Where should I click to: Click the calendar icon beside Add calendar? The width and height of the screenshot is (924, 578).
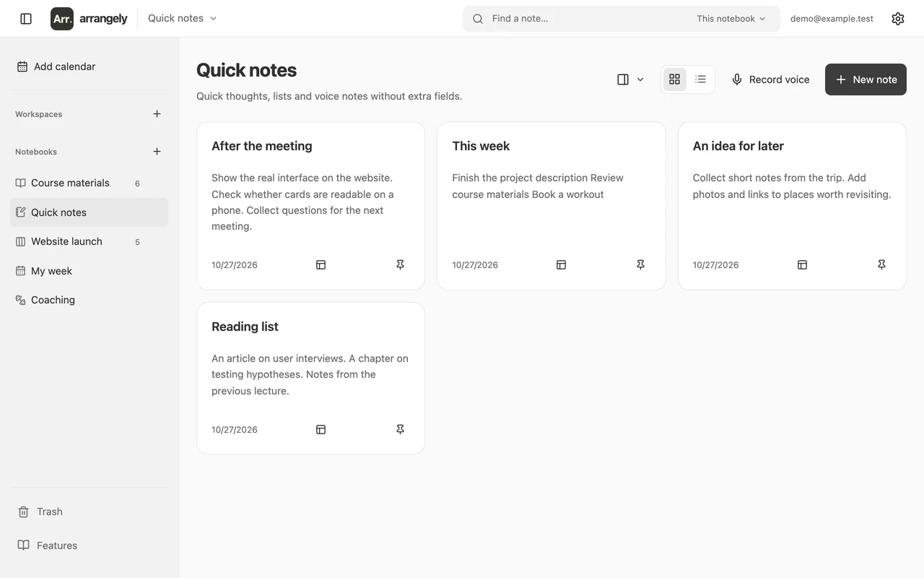point(22,66)
